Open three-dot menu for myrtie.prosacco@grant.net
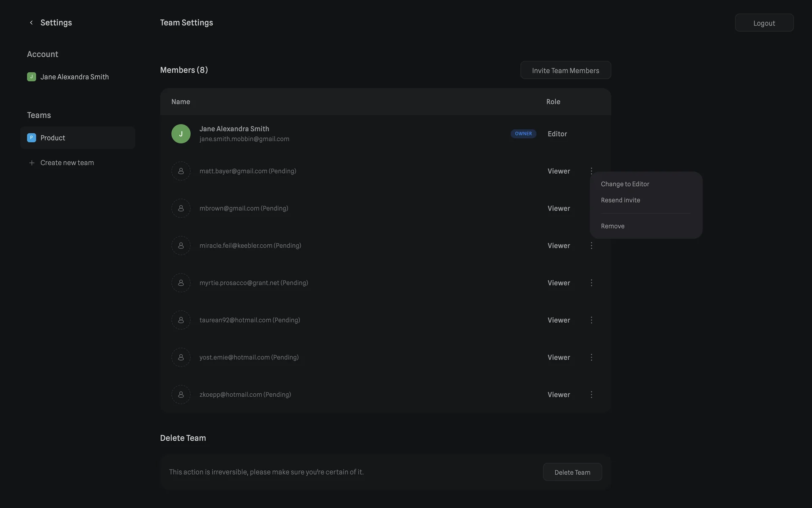Viewport: 812px width, 508px height. pos(591,283)
